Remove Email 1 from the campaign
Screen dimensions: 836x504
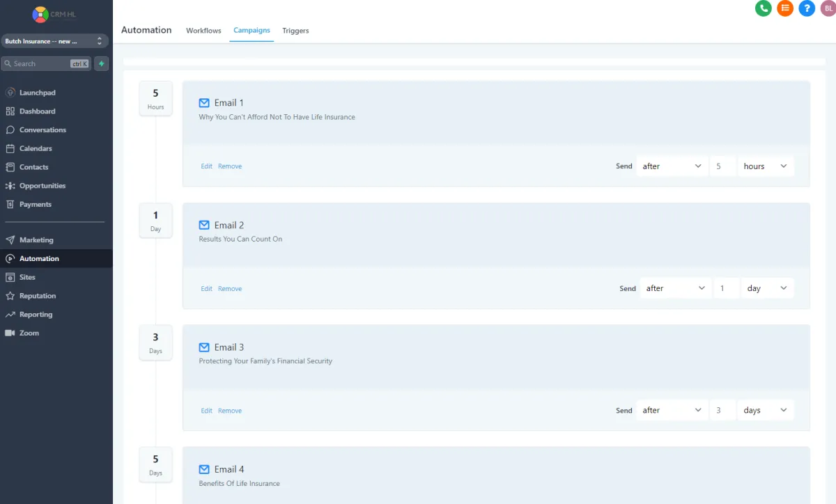click(230, 166)
